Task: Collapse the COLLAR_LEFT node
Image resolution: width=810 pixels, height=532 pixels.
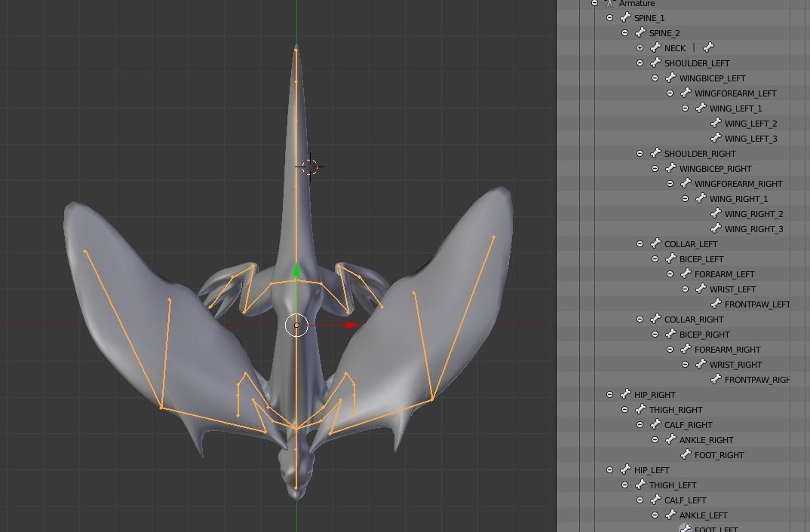Action: coord(640,243)
